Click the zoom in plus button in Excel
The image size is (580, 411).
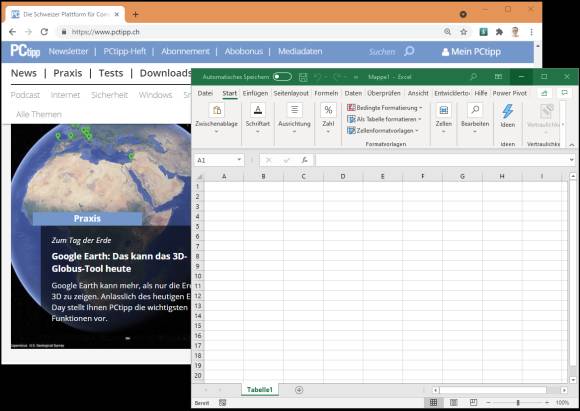[x=547, y=402]
